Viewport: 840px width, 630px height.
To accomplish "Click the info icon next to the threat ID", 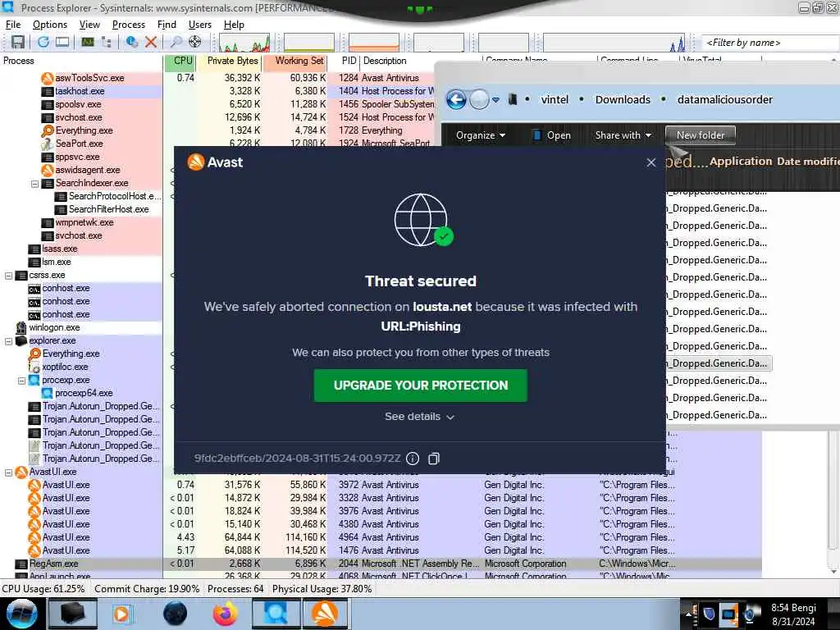I will tap(413, 459).
